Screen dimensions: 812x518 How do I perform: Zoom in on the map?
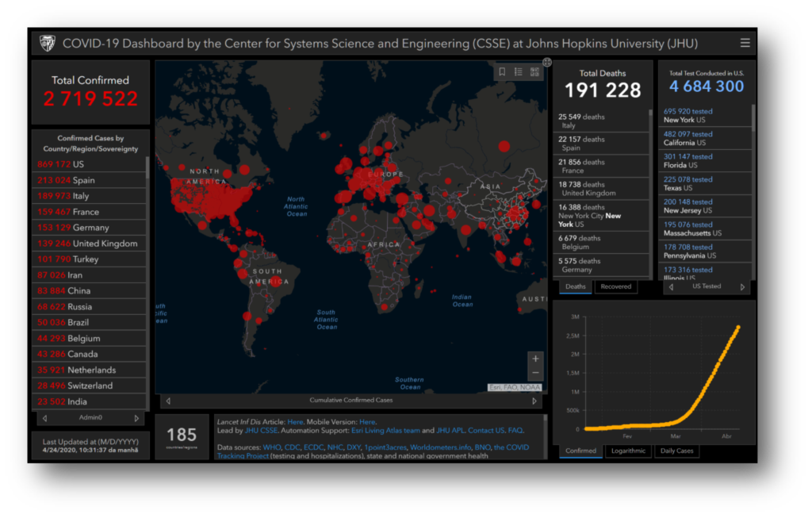535,359
